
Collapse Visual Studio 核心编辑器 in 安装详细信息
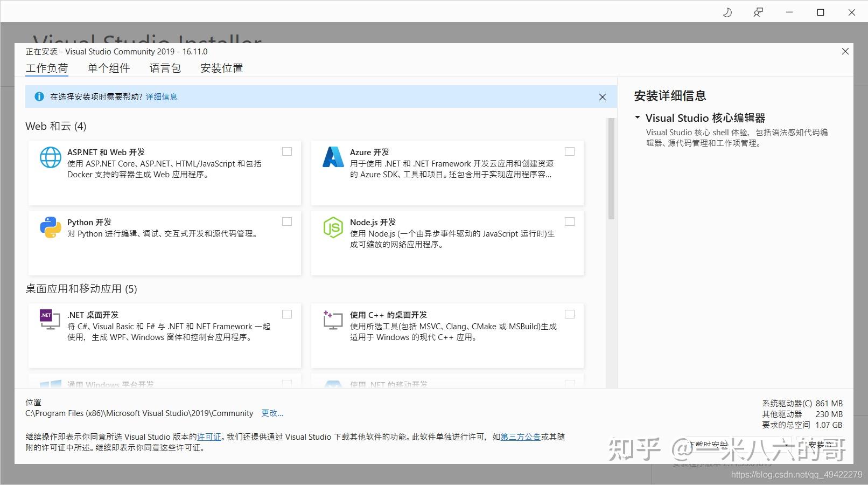click(637, 117)
